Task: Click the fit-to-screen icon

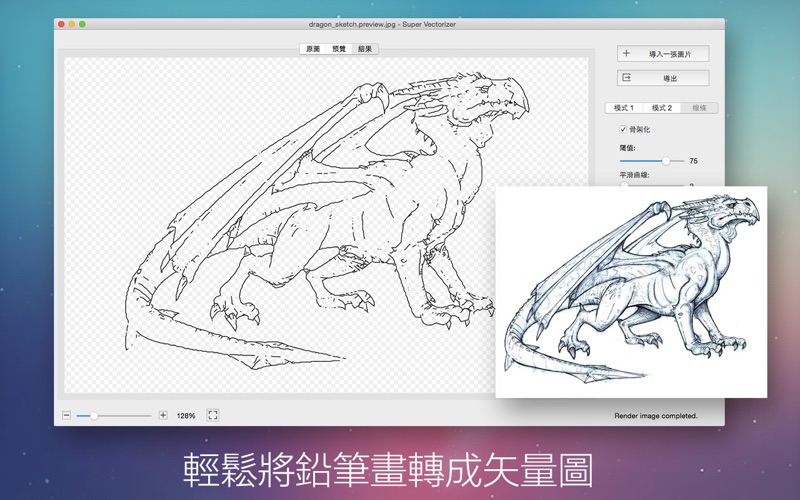Action: coord(213,415)
